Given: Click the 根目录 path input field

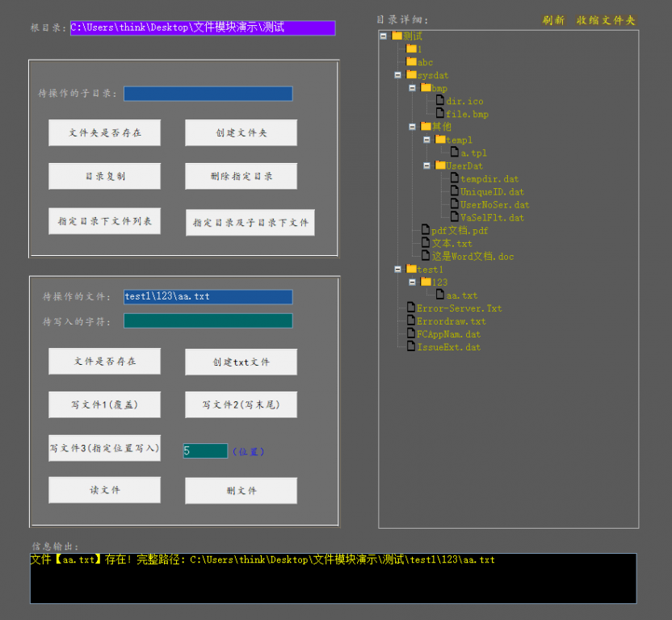Looking at the screenshot, I should coord(203,27).
